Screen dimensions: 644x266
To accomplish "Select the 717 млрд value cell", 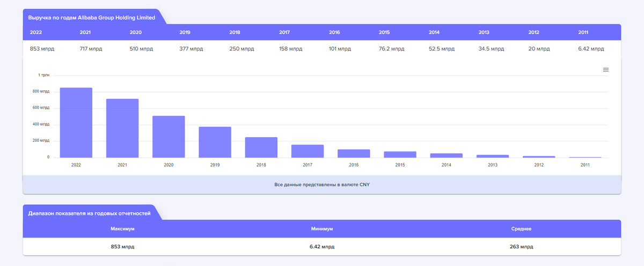I will coord(91,48).
